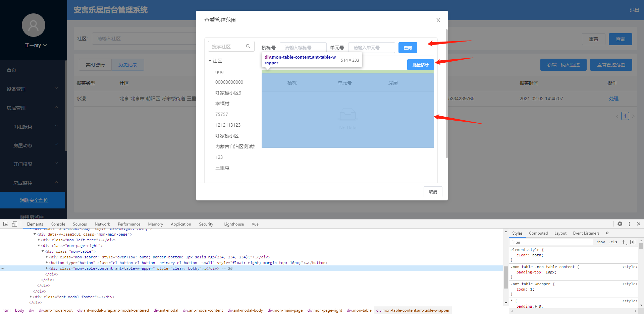
Task: Select community 75757 in the tree
Action: pyautogui.click(x=221, y=114)
